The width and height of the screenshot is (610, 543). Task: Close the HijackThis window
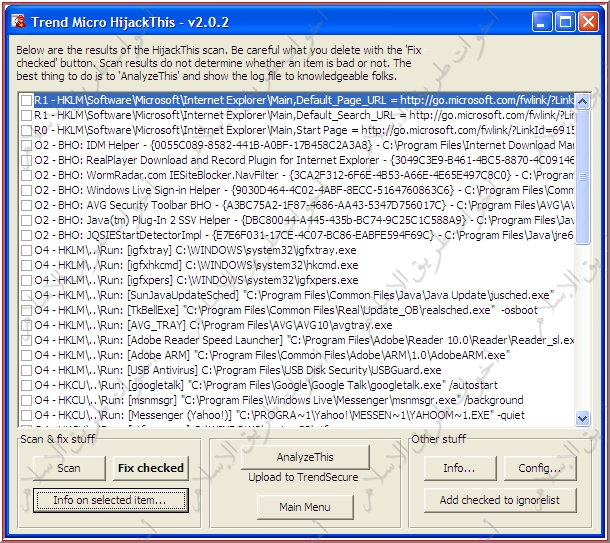588,21
